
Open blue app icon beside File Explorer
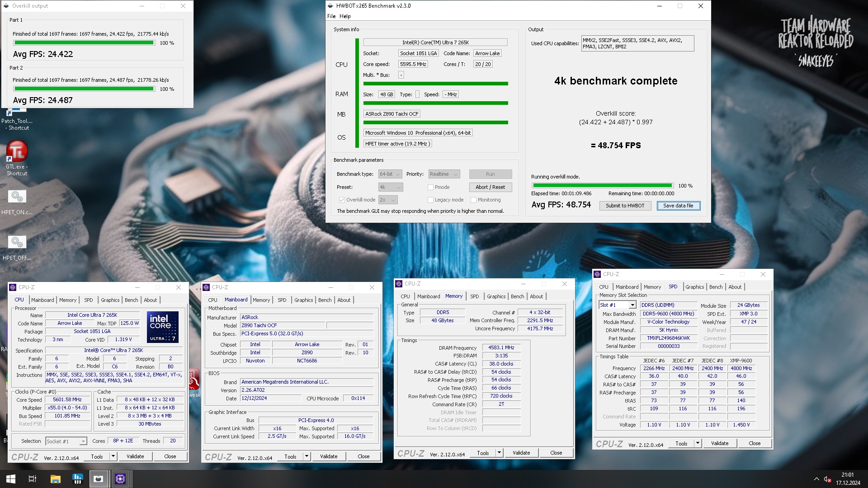(x=77, y=479)
